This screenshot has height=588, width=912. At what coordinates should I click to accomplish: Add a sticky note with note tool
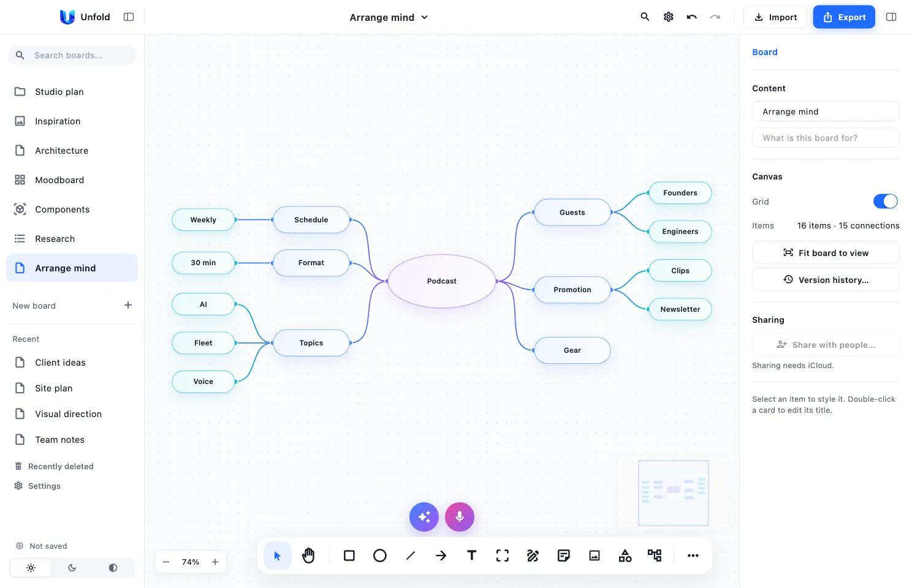(x=564, y=556)
